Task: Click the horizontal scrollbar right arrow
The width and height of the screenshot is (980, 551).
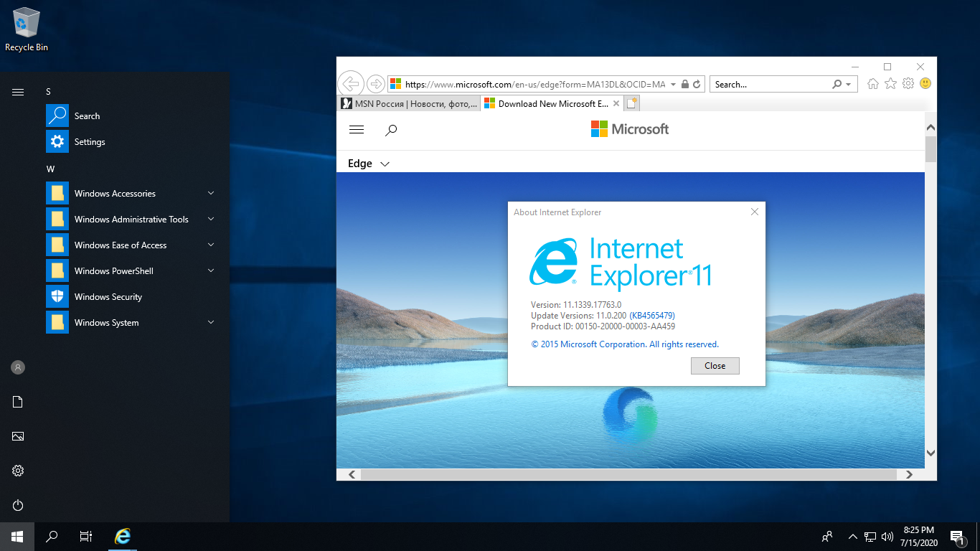Action: 909,474
